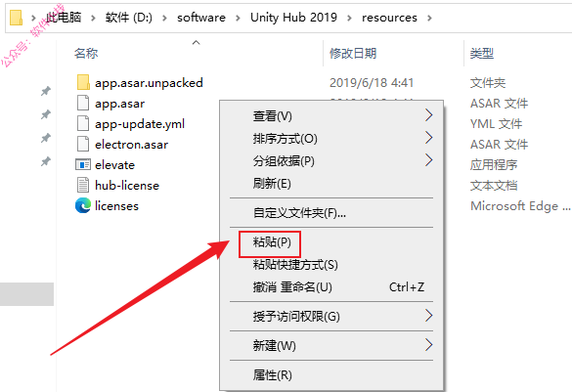Expand the 查看(V) submenu arrow

coord(429,115)
